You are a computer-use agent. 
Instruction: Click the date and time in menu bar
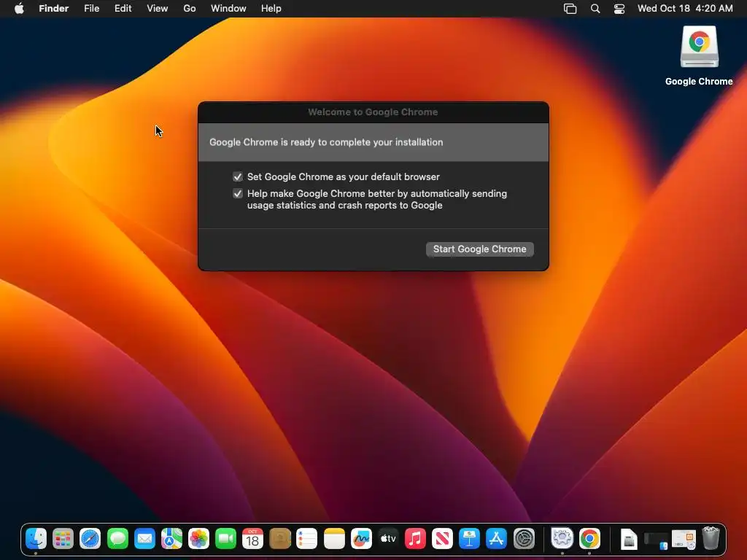[685, 9]
